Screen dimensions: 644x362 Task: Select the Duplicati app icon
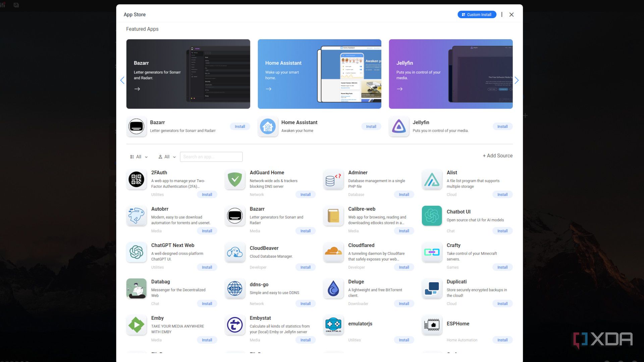[432, 289]
